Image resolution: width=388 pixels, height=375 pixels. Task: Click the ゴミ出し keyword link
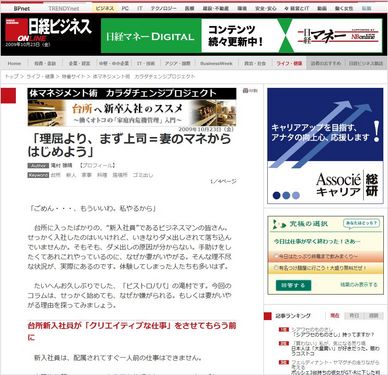pyautogui.click(x=143, y=175)
